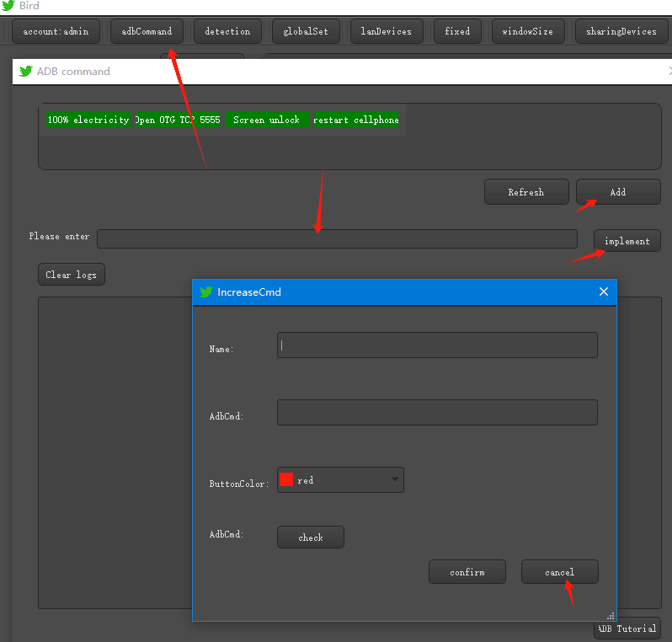Run the restart cellphone command
The image size is (672, 642).
click(355, 120)
